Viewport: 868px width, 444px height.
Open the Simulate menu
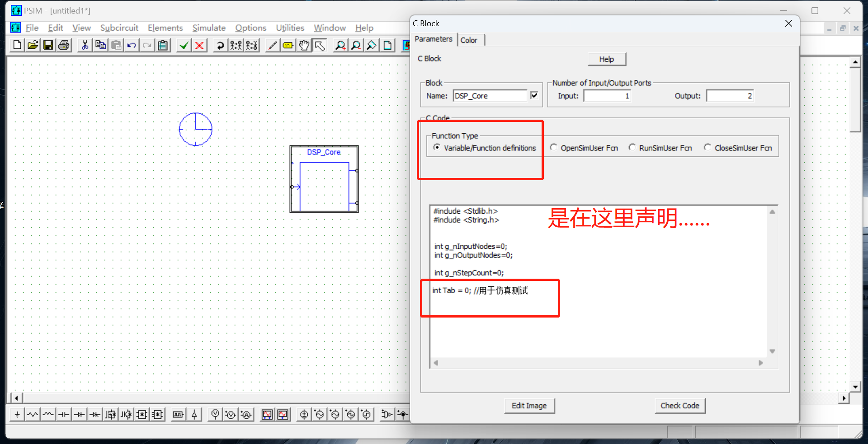click(208, 28)
